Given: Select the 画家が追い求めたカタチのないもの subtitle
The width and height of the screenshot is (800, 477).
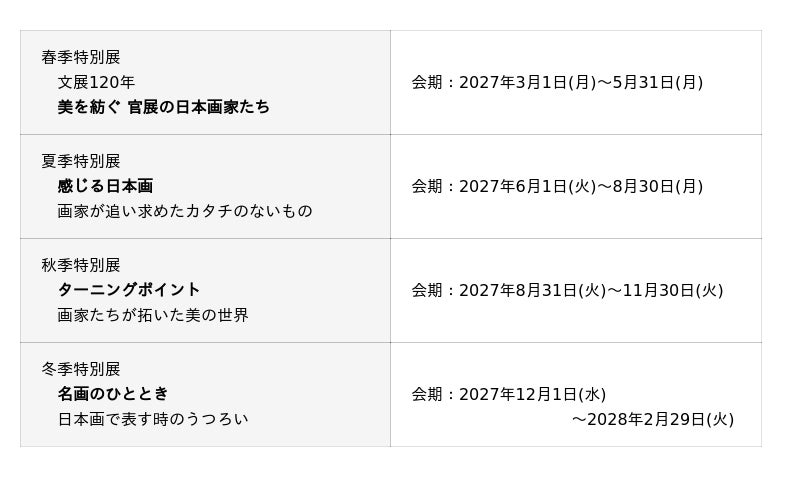Looking at the screenshot, I should [x=185, y=211].
